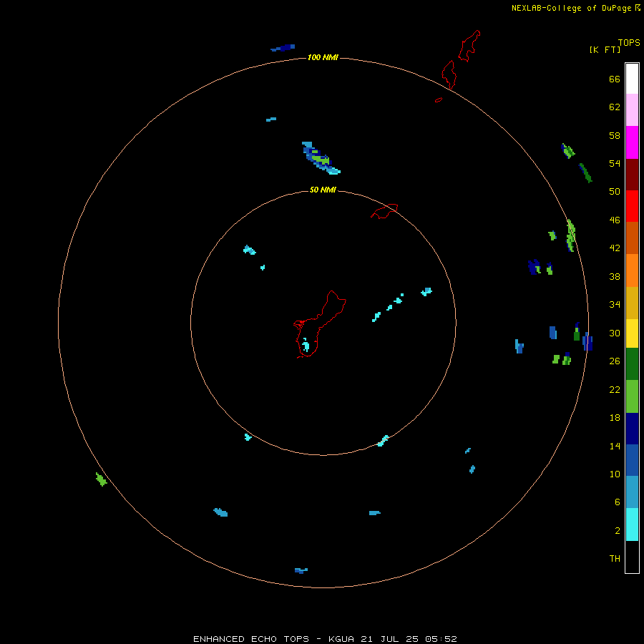644x644 pixels.
Task: Click the 'NEXLAB-College of DuPage' text
Action: (x=571, y=8)
